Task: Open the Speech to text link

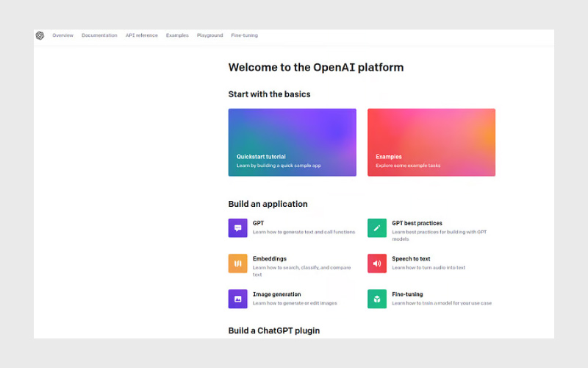Action: click(411, 259)
